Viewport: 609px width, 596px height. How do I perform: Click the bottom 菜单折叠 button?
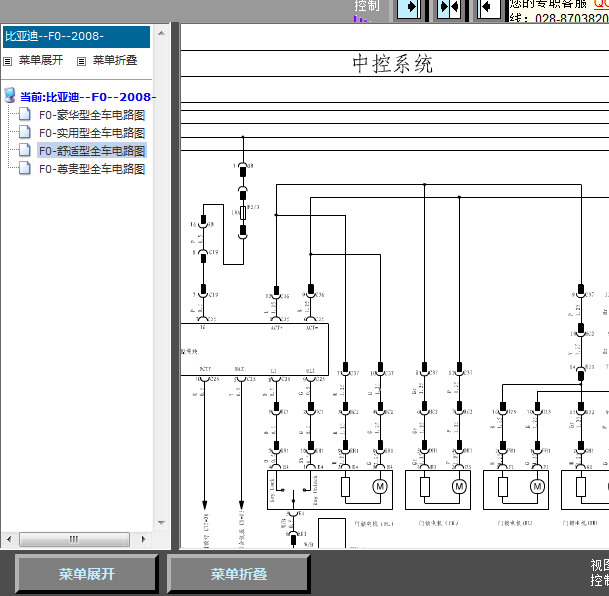pos(239,574)
